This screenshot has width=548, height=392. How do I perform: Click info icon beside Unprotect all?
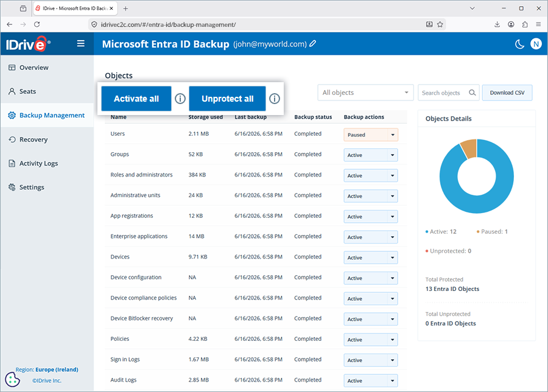pos(275,99)
